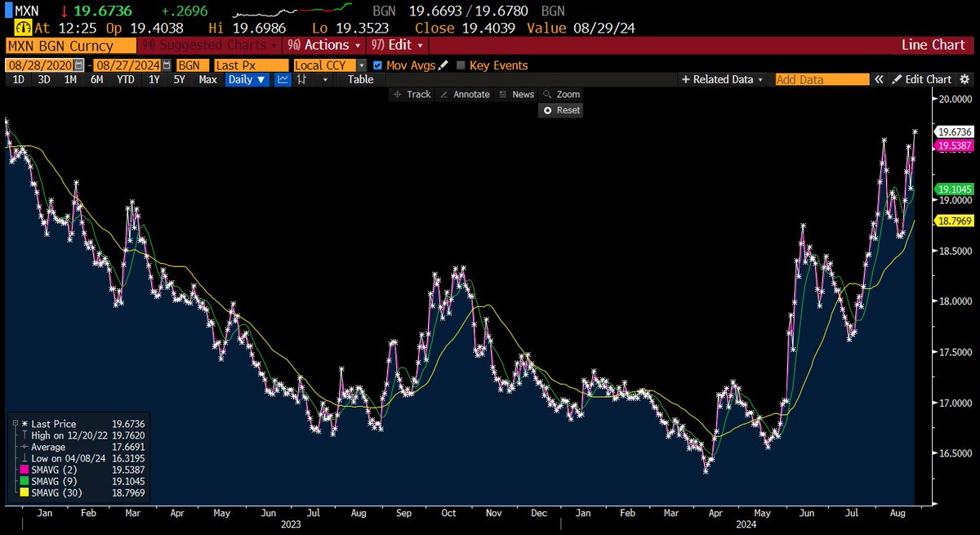Click the chart settings gear icon
Image resolution: width=980 pixels, height=535 pixels.
(x=964, y=79)
